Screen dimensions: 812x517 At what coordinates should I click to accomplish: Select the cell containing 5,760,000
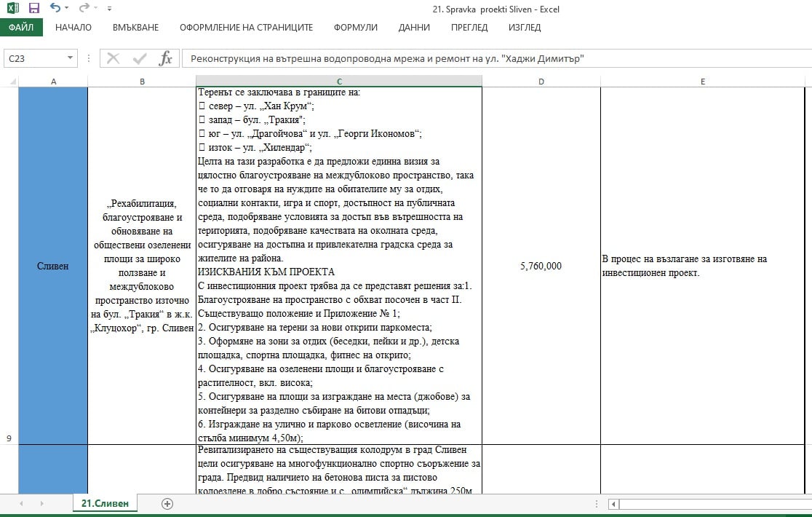point(541,267)
